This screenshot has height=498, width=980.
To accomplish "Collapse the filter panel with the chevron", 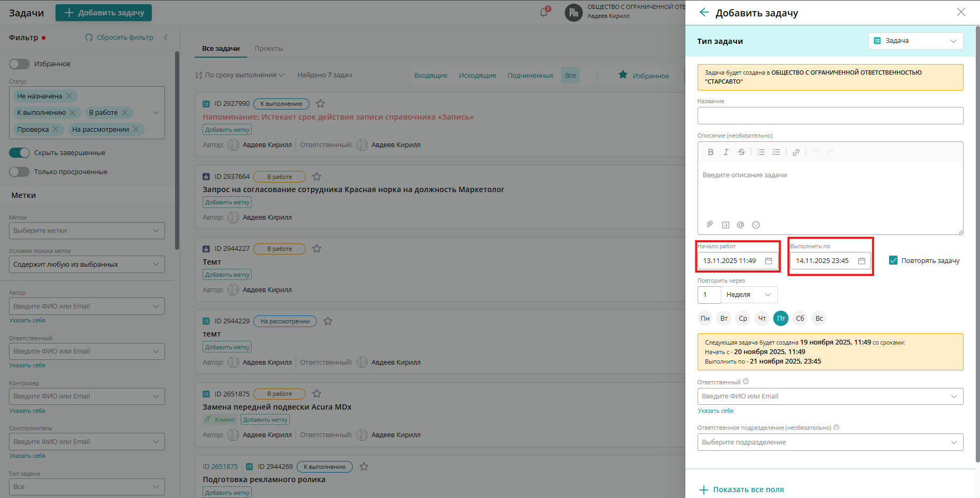I will (166, 38).
